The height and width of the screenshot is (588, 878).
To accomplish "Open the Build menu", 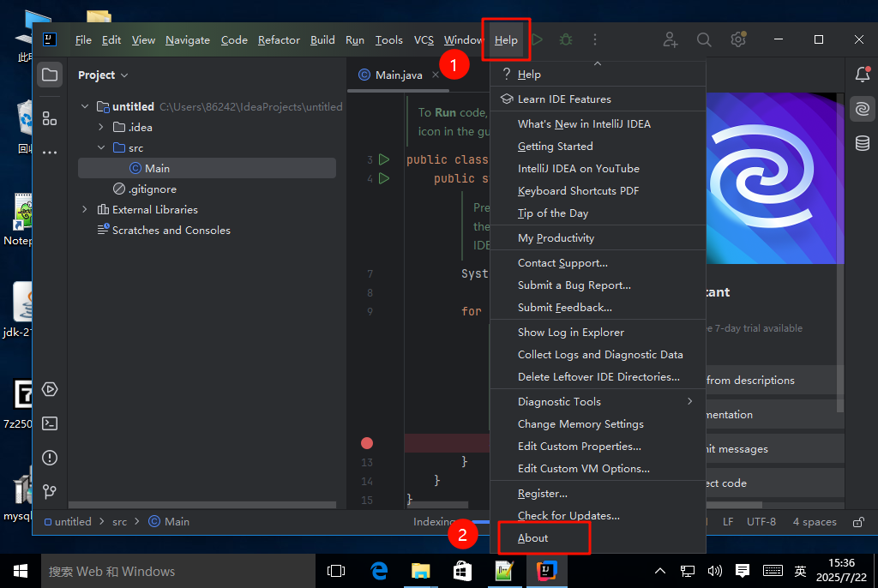I will [x=322, y=39].
